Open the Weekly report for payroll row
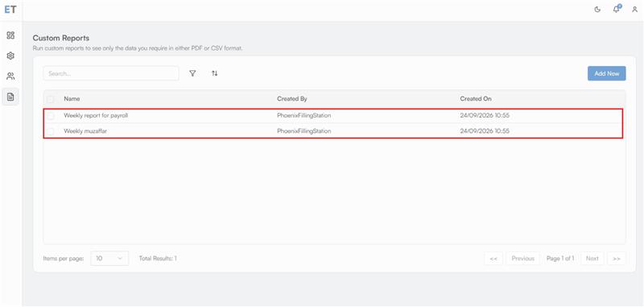Image resolution: width=644 pixels, height=307 pixels. [x=333, y=116]
